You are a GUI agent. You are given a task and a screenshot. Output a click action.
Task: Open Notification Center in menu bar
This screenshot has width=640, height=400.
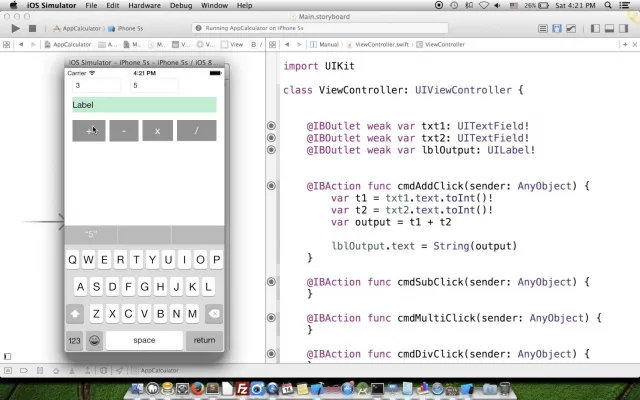click(x=624, y=5)
